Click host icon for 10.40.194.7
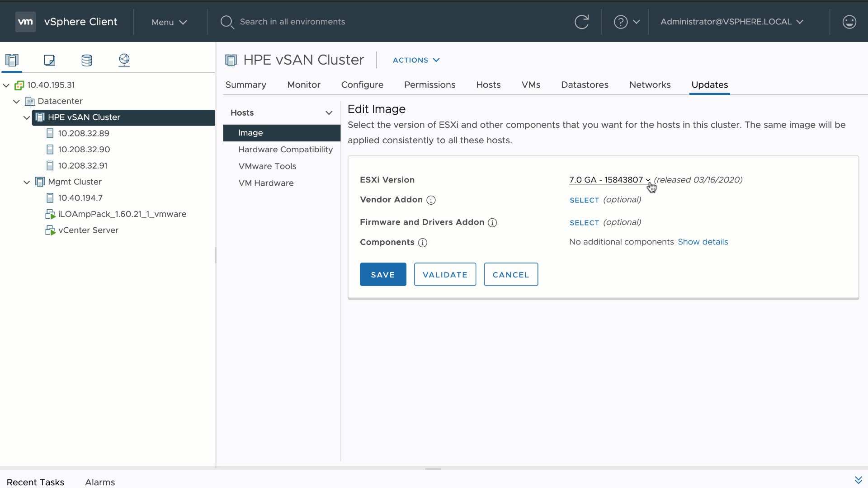 50,198
